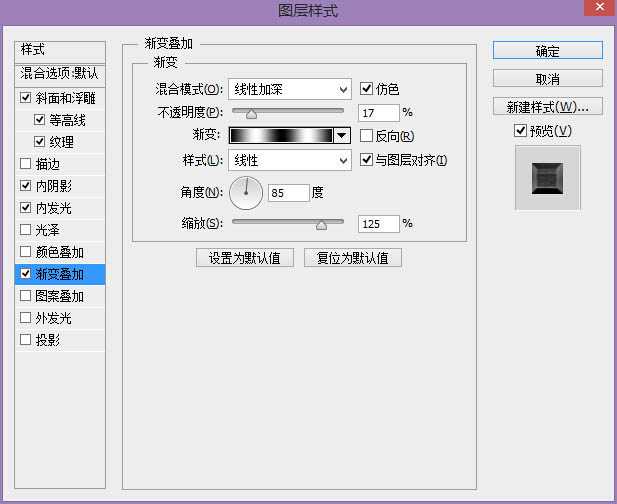
Task: Expand the 混合模式 dropdown
Action: pos(290,89)
